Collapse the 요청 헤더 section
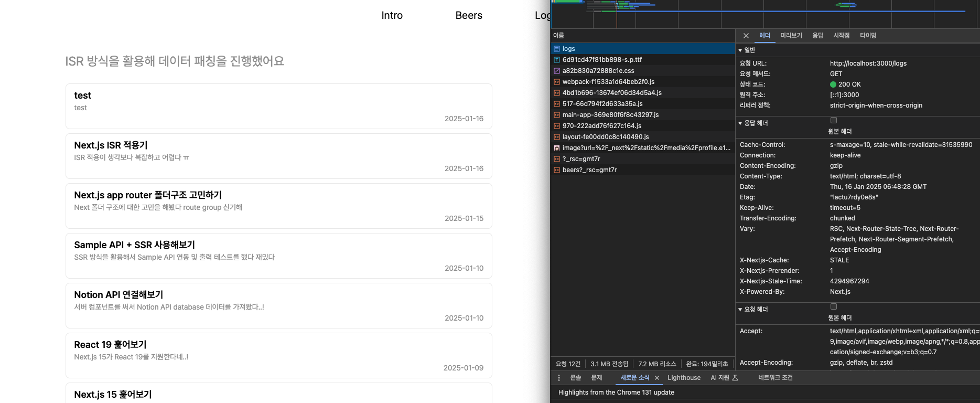Image resolution: width=980 pixels, height=403 pixels. [740, 310]
